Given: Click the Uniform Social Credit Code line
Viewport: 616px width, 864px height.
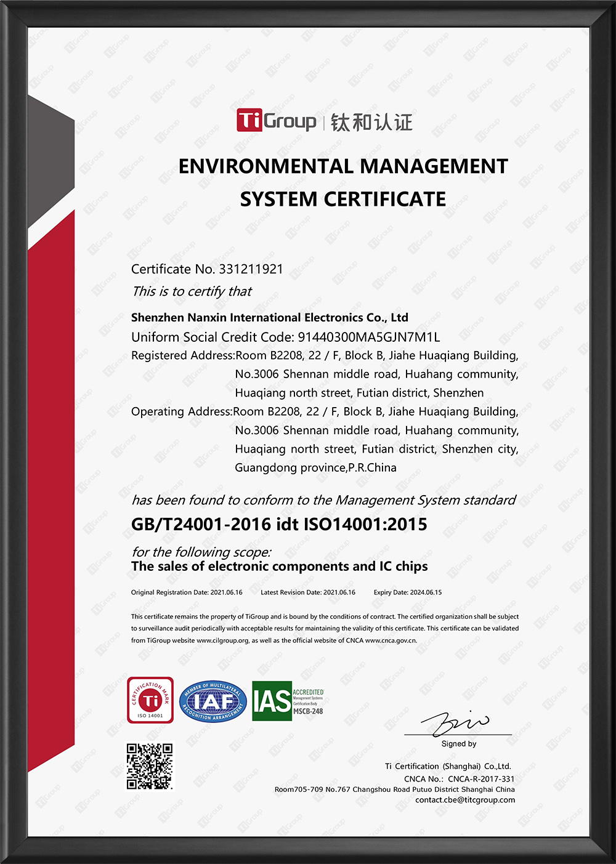Looking at the screenshot, I should 286,337.
